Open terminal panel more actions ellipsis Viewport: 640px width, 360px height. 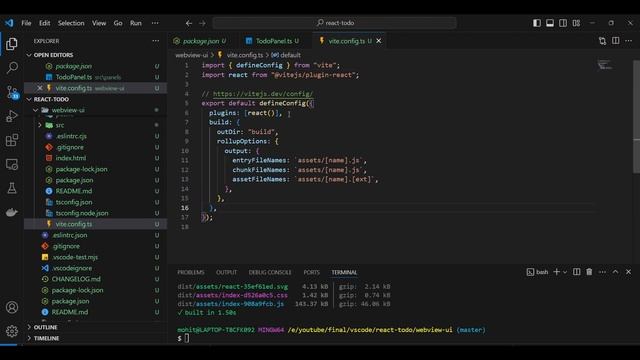(x=602, y=272)
